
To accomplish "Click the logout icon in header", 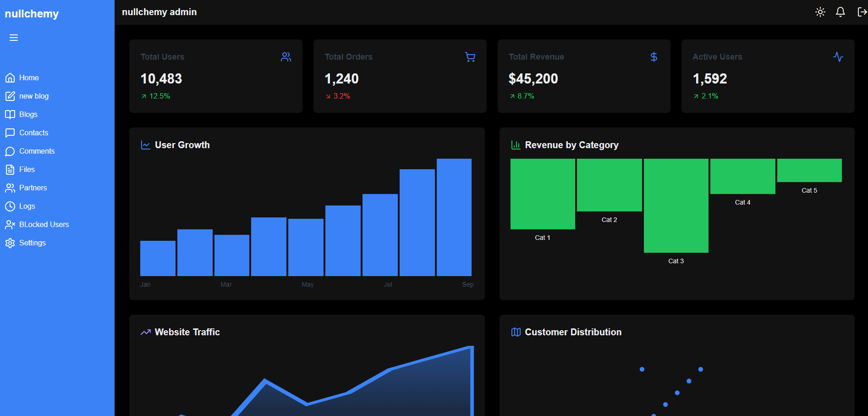I will [x=862, y=12].
